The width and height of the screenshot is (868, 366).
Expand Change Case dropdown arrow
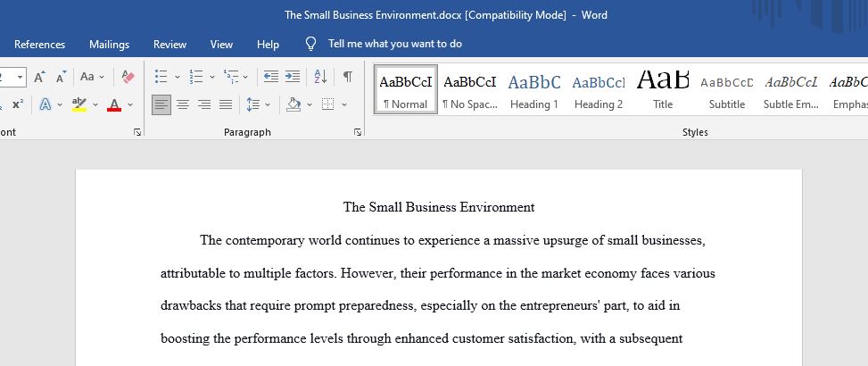point(102,77)
